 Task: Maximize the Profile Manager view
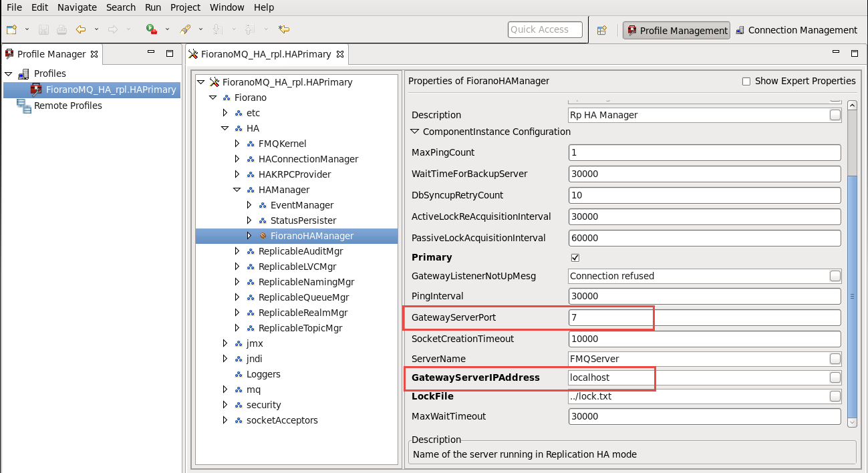coord(170,53)
